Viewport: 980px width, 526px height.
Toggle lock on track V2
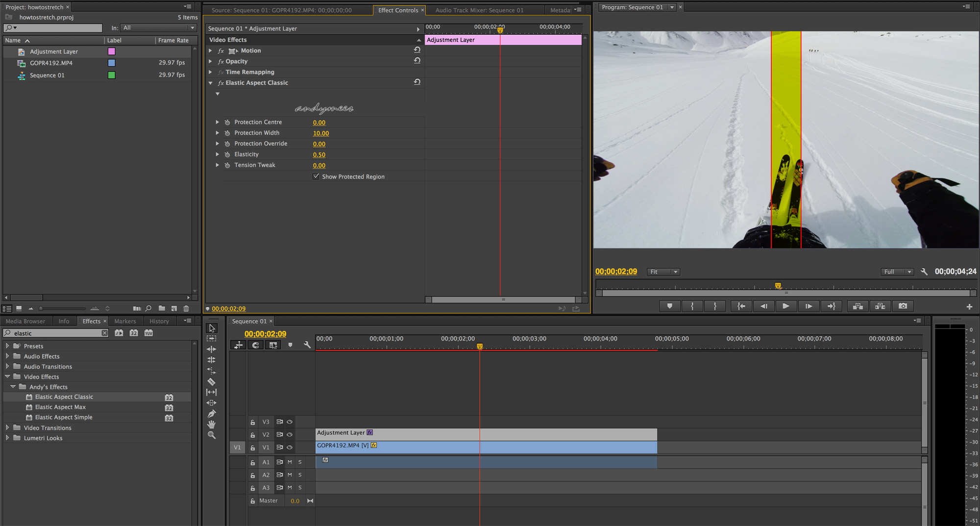(x=253, y=435)
